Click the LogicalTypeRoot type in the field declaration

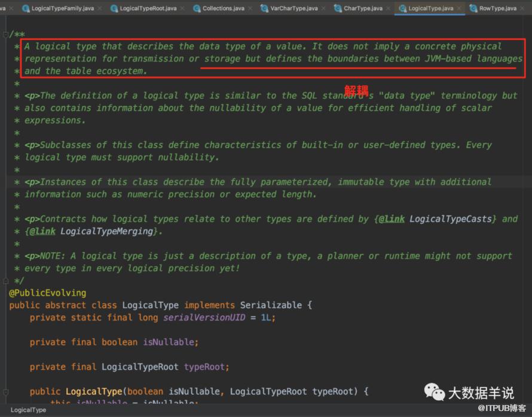(140, 367)
